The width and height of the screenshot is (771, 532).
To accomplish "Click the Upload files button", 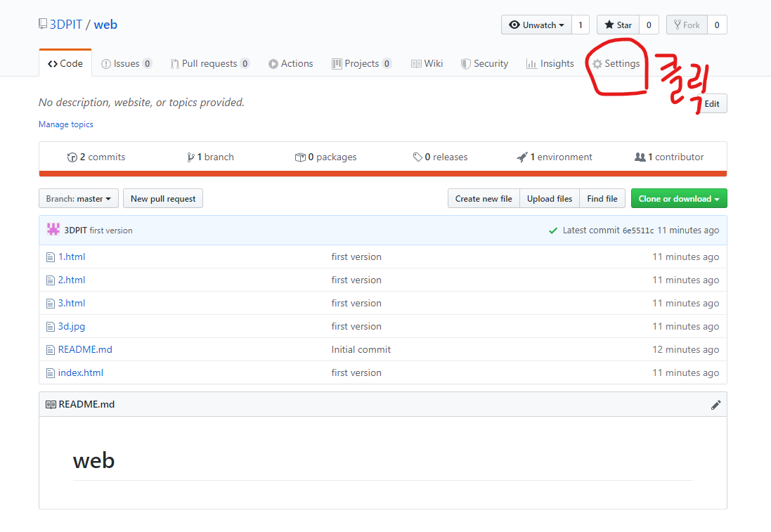I will point(550,199).
